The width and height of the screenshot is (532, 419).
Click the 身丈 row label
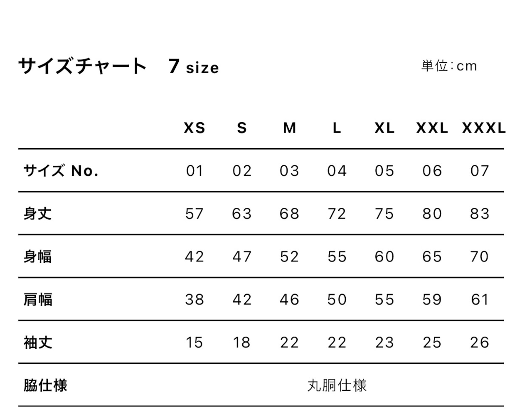click(x=37, y=214)
